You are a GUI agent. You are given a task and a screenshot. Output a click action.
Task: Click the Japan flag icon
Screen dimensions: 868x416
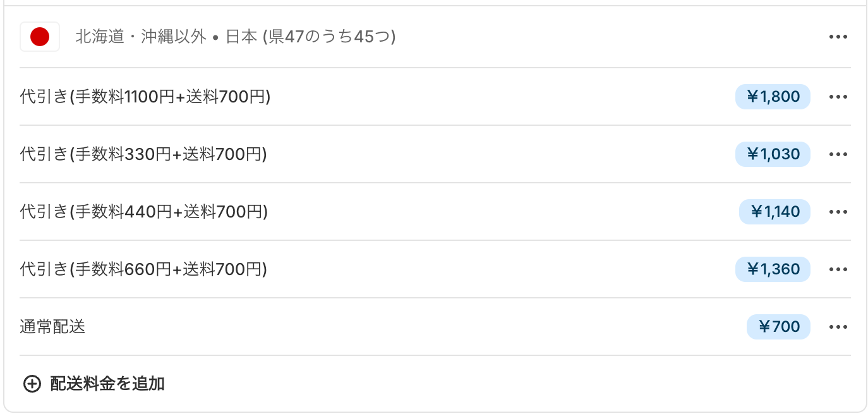40,37
